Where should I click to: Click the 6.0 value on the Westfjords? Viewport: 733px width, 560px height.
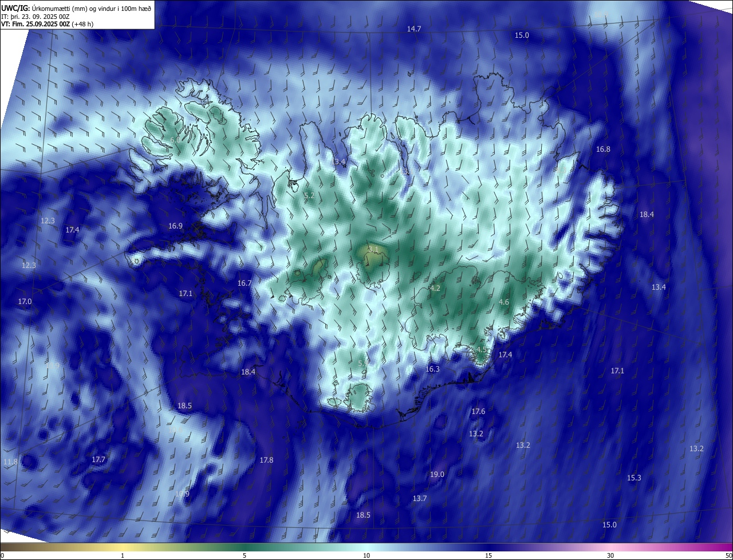click(175, 139)
